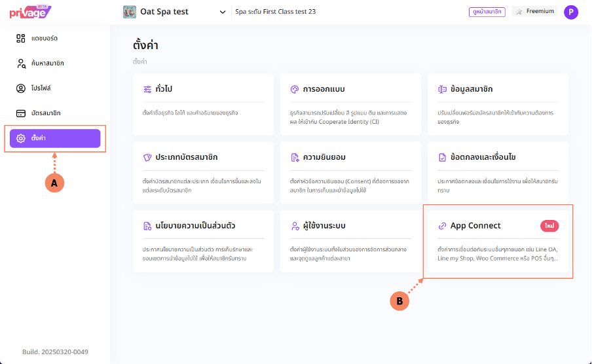
Task: Open the นโยบายความเป็นส่วนตัว settings card
Action: coord(203,240)
